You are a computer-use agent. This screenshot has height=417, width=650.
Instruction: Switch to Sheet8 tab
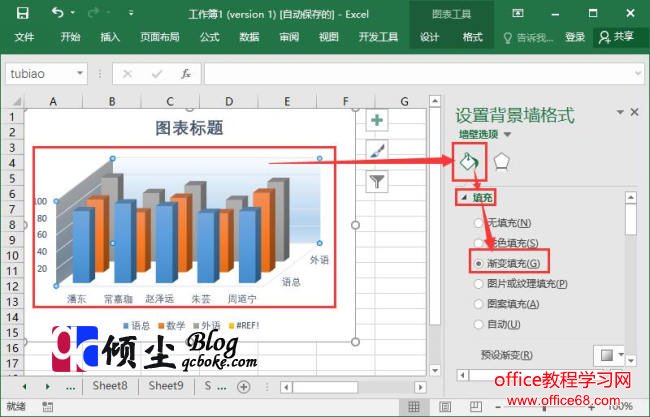(110, 386)
